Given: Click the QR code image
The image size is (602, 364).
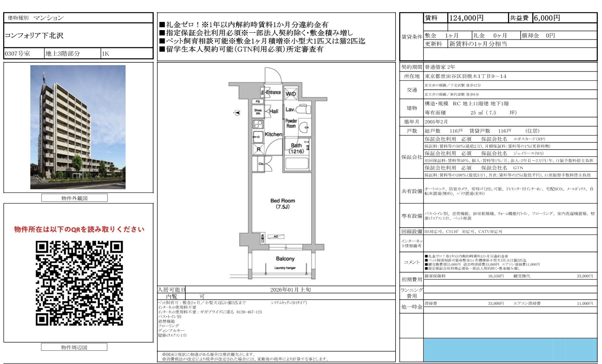Looking at the screenshot, I should [79, 283].
